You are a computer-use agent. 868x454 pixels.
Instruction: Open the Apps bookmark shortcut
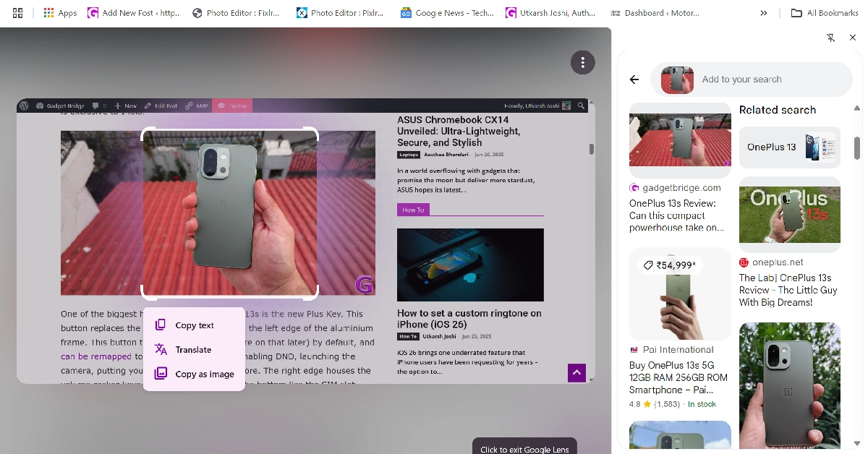[x=60, y=13]
